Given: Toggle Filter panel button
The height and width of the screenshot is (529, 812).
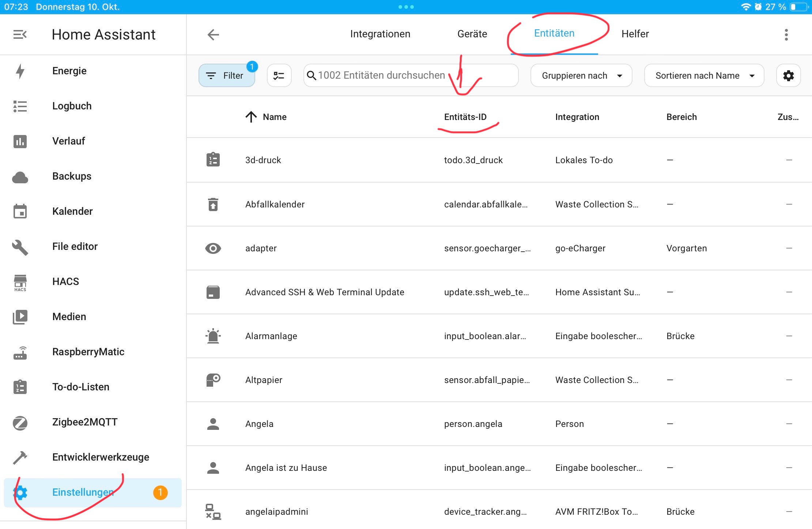Looking at the screenshot, I should tap(226, 76).
